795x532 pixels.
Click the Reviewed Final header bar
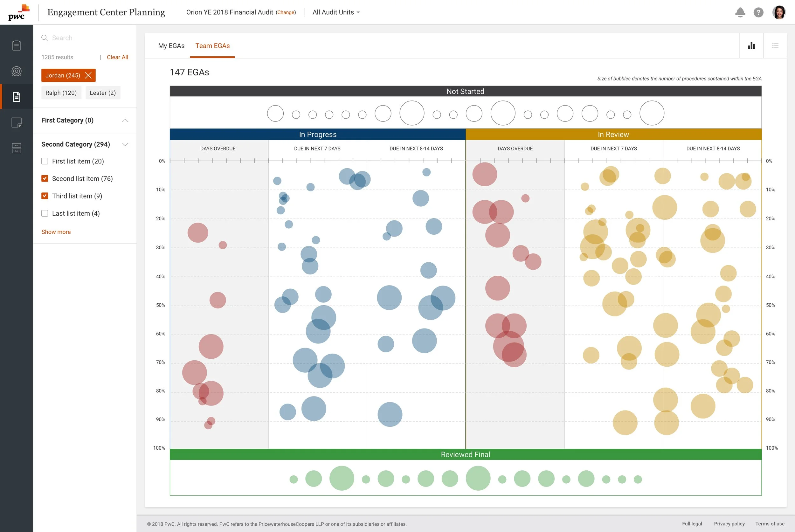(466, 454)
